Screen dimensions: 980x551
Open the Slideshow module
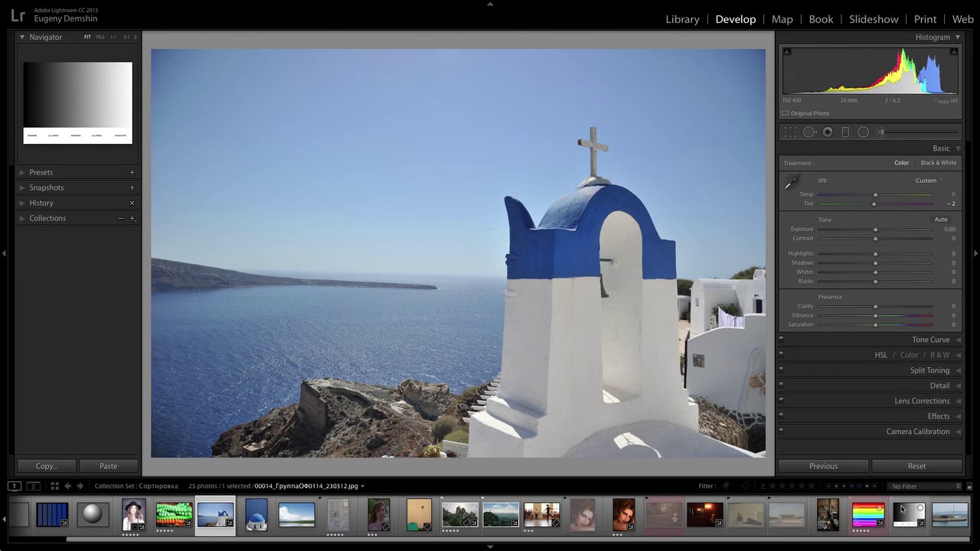874,19
